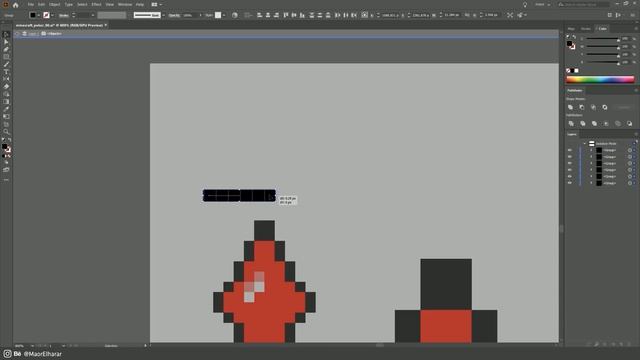Click Pathfinder Expand button
The width and height of the screenshot is (640, 360).
(624, 107)
